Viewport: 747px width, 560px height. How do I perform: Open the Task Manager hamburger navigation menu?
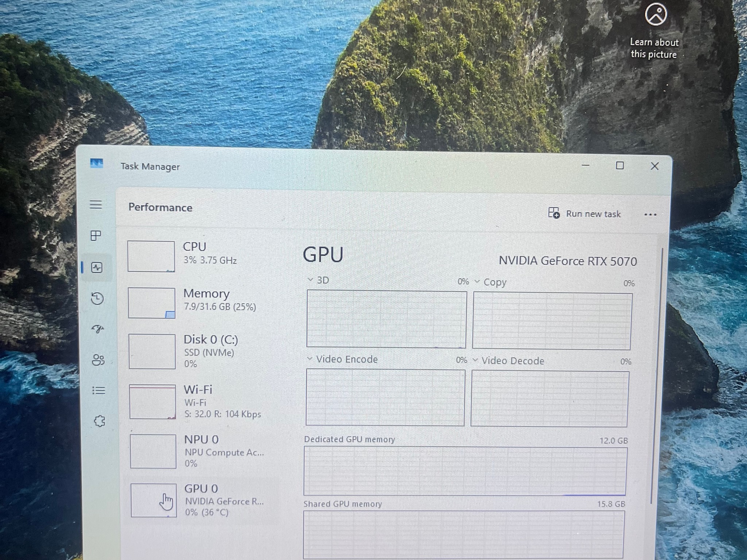tap(96, 205)
